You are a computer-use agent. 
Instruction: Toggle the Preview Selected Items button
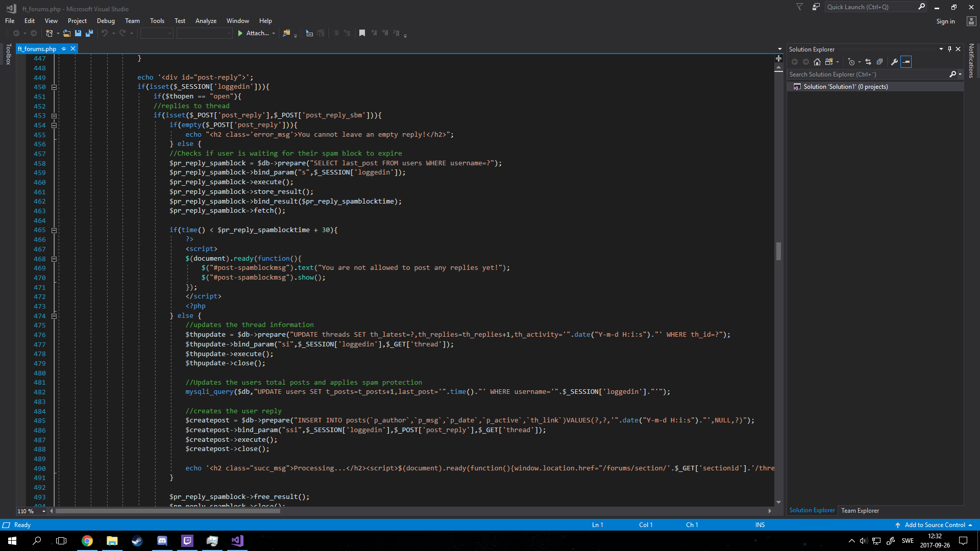click(x=906, y=62)
